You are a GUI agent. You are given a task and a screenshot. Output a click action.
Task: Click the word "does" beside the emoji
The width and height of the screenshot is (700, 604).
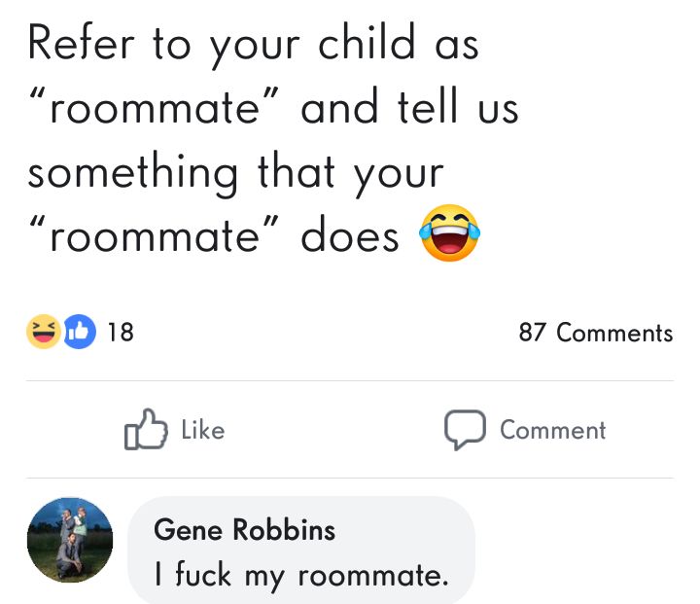[x=350, y=238]
